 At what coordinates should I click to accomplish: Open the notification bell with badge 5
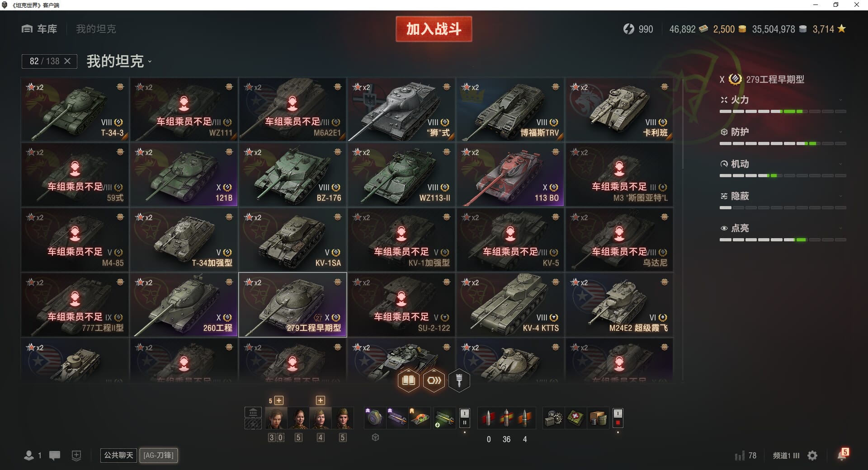point(842,455)
